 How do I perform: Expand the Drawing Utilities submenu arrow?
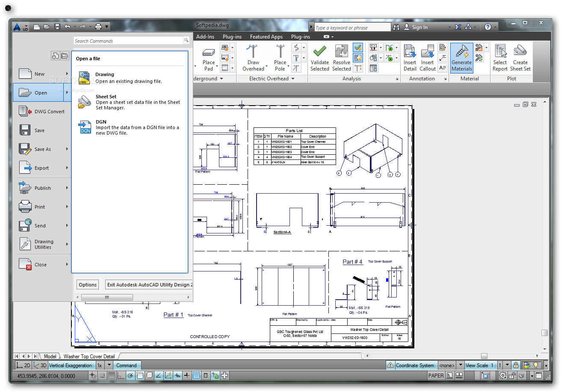point(67,244)
